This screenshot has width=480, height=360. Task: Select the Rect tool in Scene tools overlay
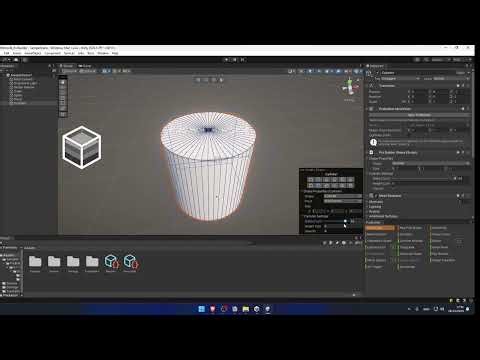coord(63,104)
